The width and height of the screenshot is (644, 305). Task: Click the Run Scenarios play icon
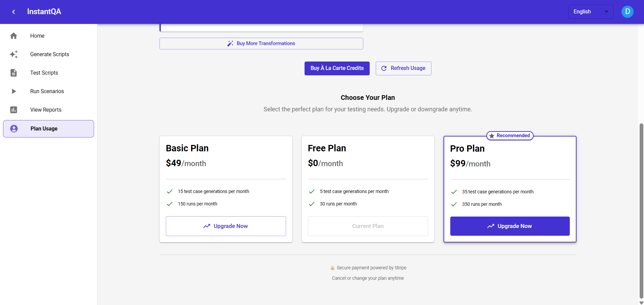click(13, 91)
